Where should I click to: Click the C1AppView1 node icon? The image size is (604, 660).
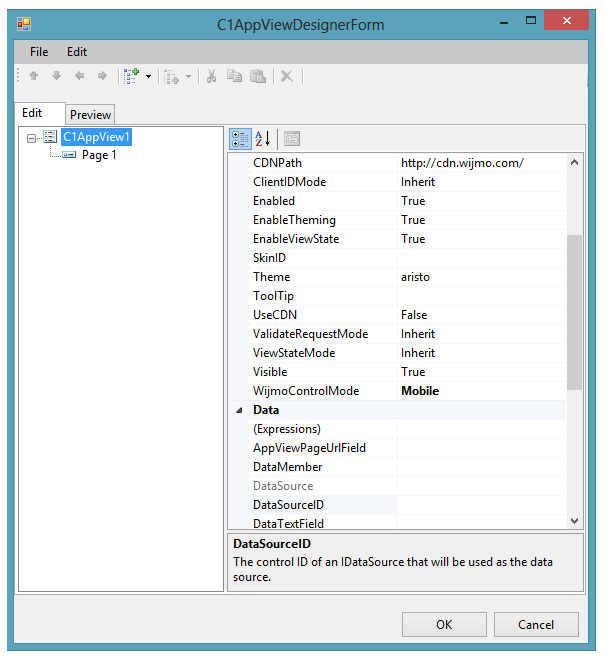[50, 137]
